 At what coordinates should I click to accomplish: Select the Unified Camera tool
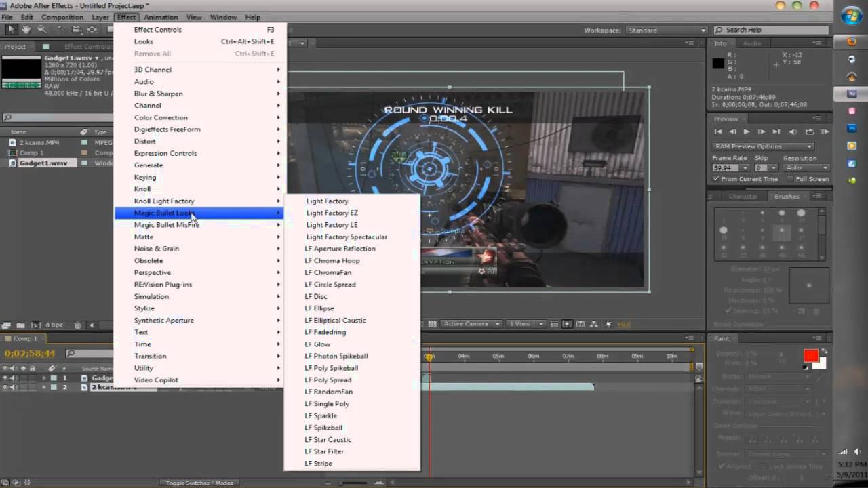76,30
